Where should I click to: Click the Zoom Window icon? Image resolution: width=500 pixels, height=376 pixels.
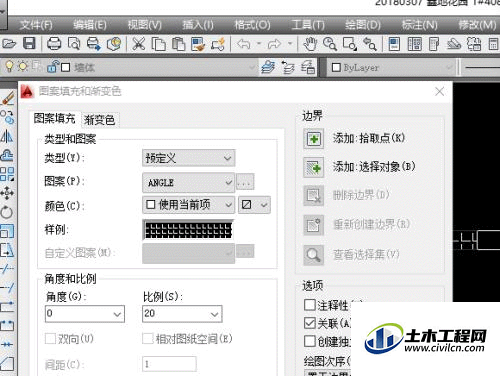click(350, 44)
